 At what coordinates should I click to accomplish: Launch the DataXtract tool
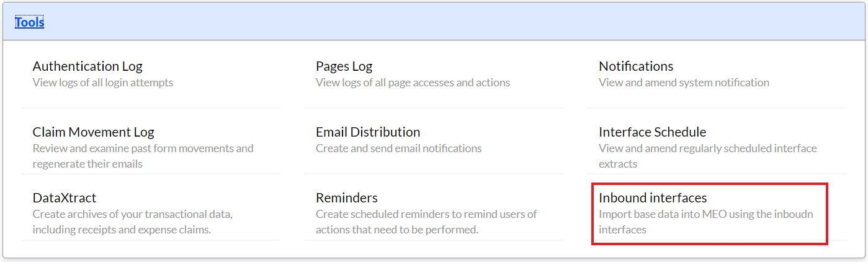click(x=65, y=197)
